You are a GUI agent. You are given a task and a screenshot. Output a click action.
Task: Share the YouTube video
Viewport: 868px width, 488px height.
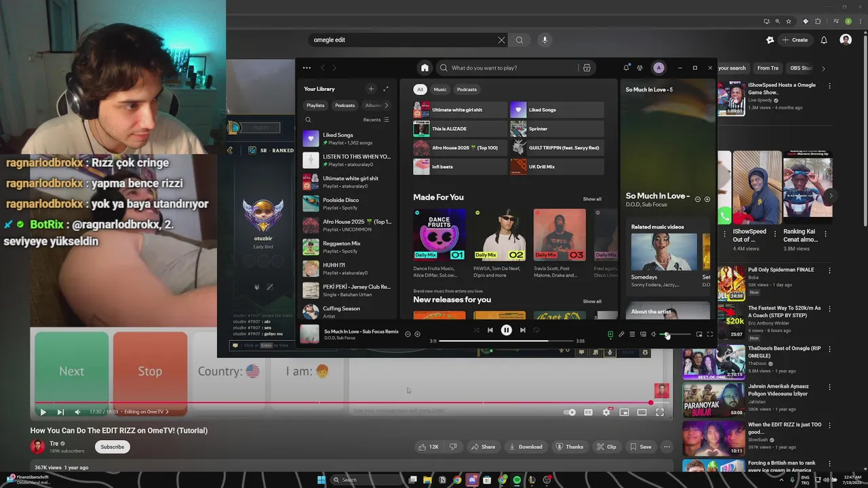pos(484,447)
